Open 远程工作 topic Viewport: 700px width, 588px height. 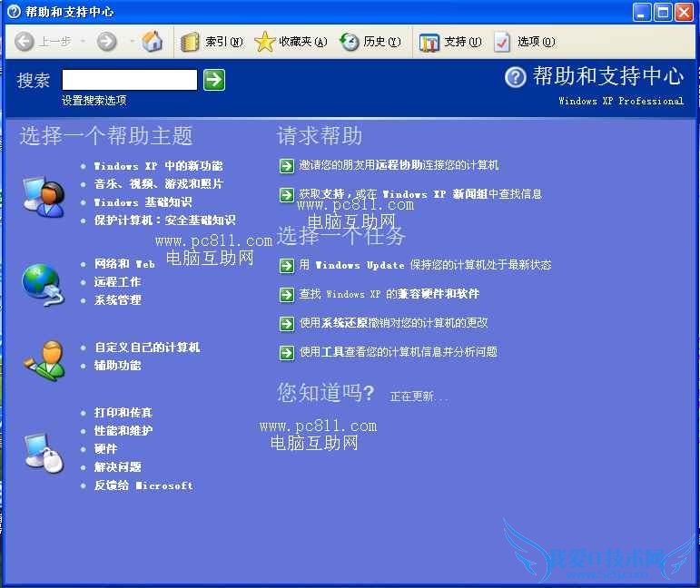click(x=117, y=282)
